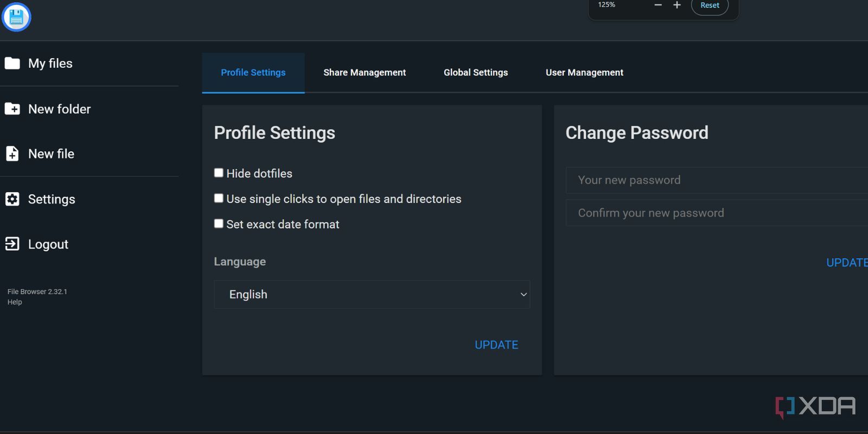This screenshot has width=868, height=434.
Task: Click the New folder plus icon
Action: [x=12, y=109]
